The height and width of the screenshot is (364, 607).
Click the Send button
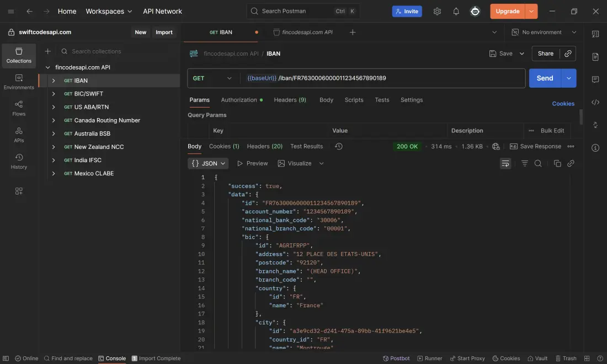pos(545,78)
